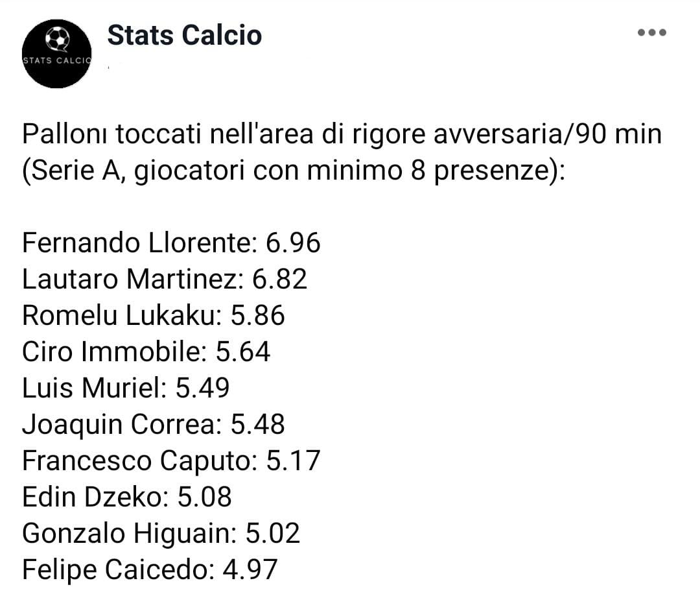The image size is (700, 596).
Task: Click the '(Serie A, giocatori con minimo' line
Action: pos(294,171)
